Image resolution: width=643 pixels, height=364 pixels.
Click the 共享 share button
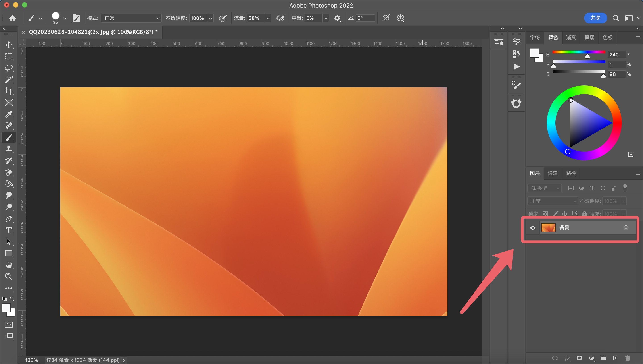(595, 18)
